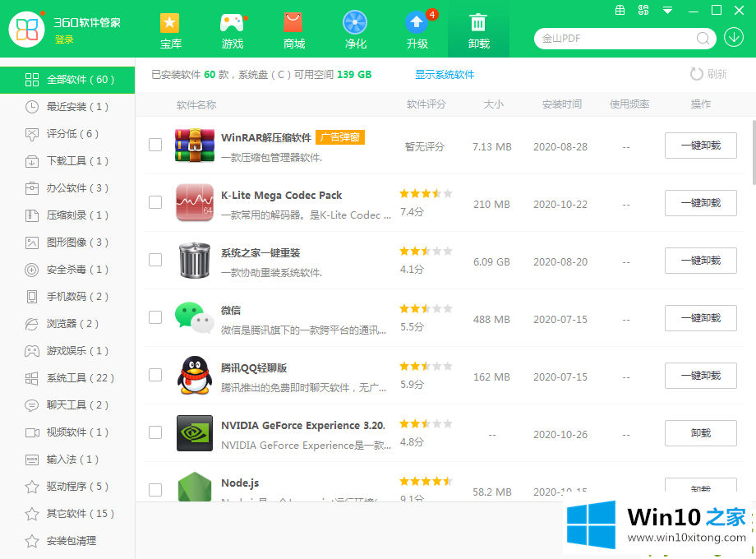Check the WinRAR解压缩软件 checkbox

(155, 145)
